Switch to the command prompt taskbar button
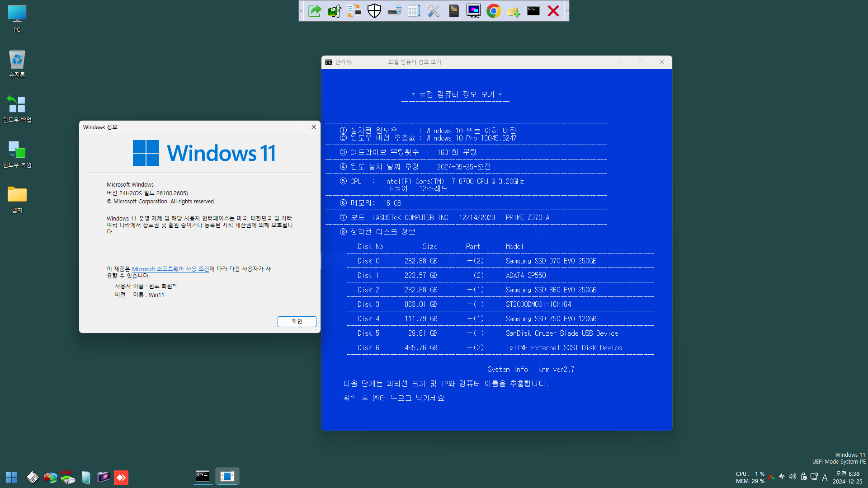Screen dimensions: 868x488 point(203,476)
